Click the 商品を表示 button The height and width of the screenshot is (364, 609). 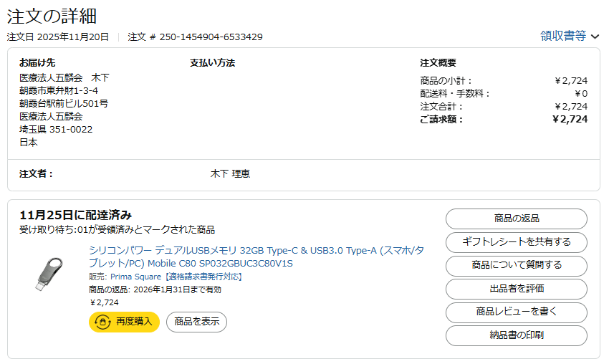[x=196, y=322]
